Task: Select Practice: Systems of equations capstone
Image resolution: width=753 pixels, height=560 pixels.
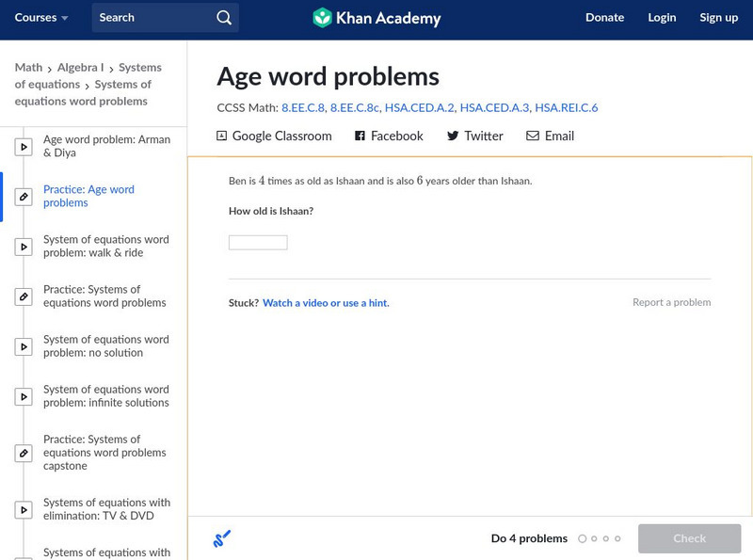Action: (x=105, y=453)
